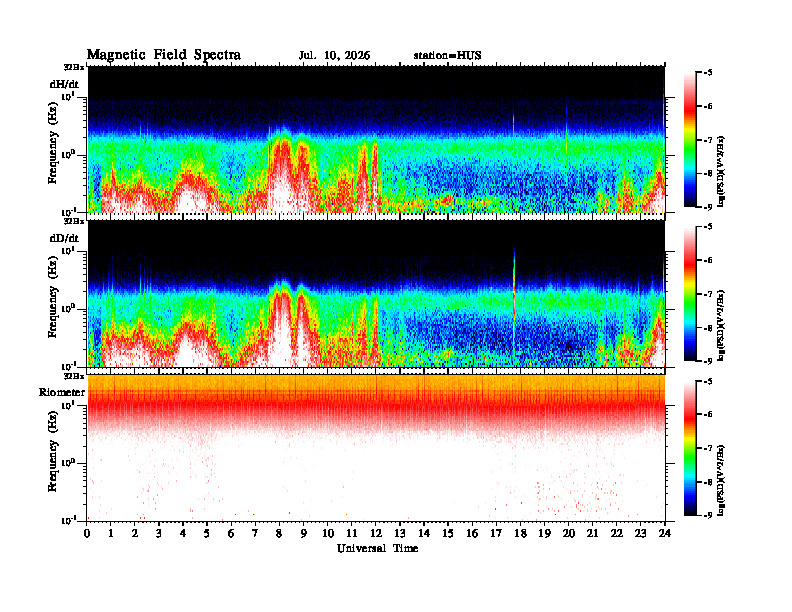792x612 pixels.
Task: Click the "-7" value on dD/dt color bar
Action: tap(708, 294)
